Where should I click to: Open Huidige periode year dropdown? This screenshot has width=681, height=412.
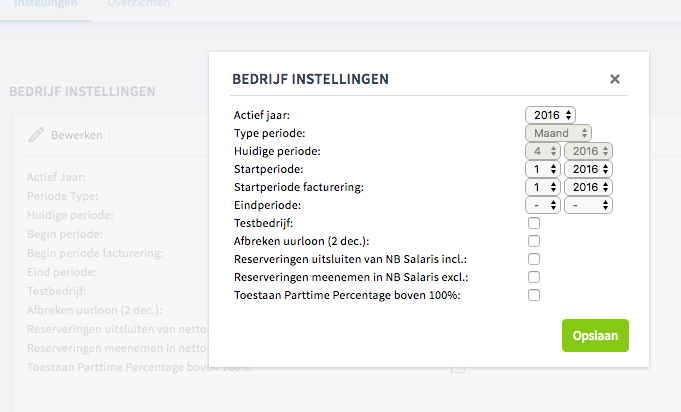click(x=588, y=151)
